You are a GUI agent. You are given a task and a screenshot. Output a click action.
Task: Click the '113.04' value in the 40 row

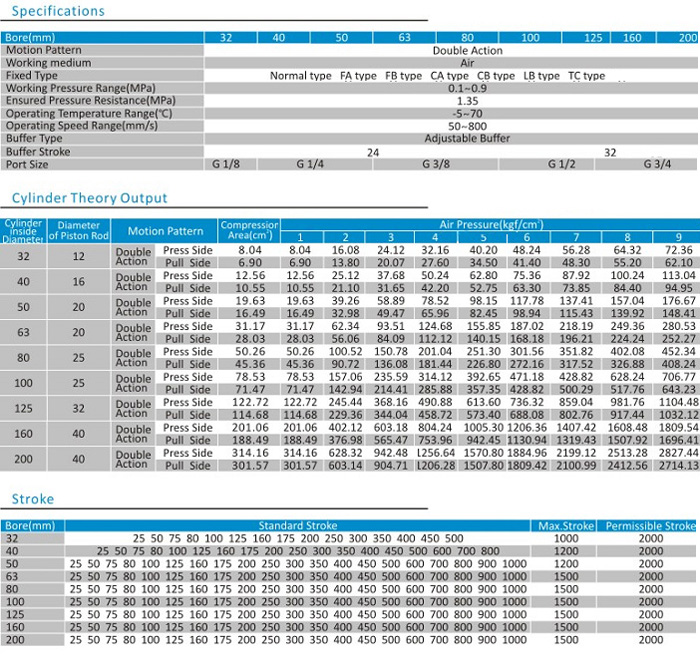(679, 275)
